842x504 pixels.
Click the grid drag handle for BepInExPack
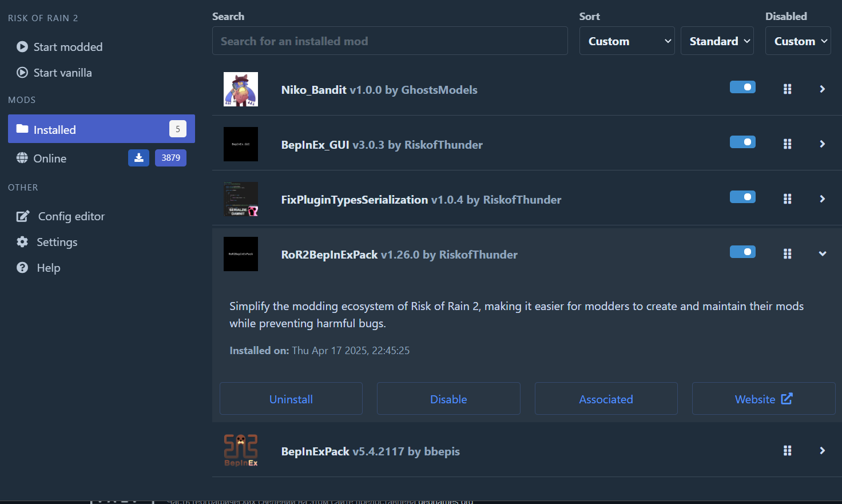coord(788,451)
